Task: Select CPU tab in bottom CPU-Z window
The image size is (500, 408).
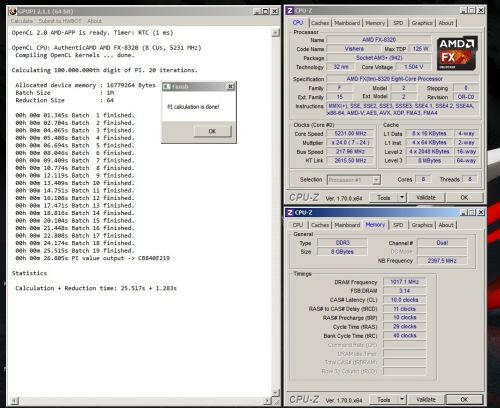Action: (x=298, y=225)
